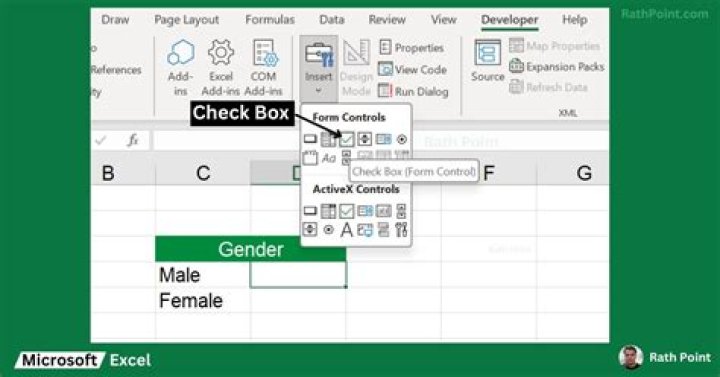
Task: Click Refresh Data button
Action: [x=549, y=87]
